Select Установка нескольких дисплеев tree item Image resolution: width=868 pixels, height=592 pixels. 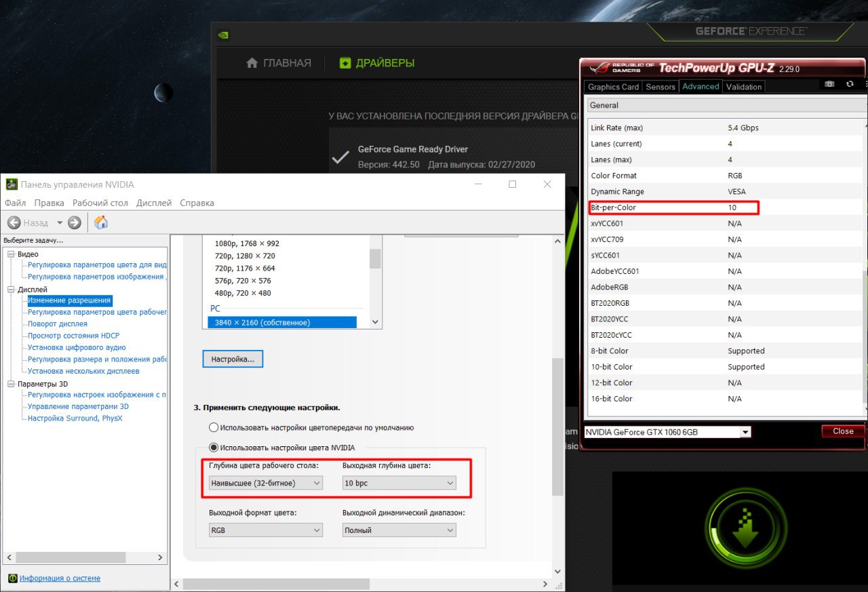[x=83, y=371]
